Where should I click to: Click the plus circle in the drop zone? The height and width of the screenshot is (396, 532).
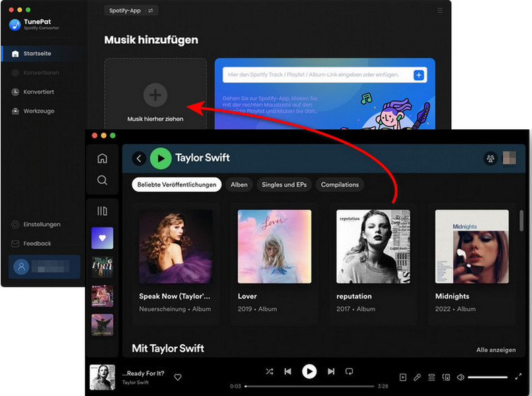point(156,95)
